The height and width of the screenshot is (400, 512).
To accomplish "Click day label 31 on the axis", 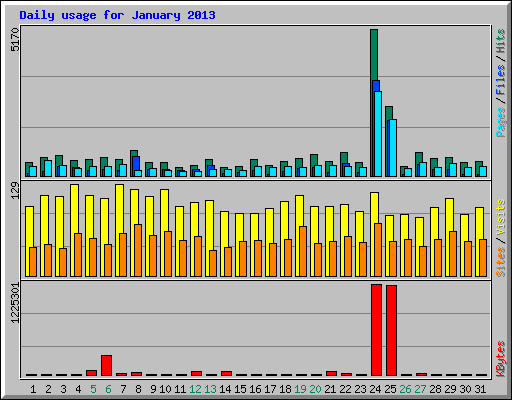I will tap(480, 389).
